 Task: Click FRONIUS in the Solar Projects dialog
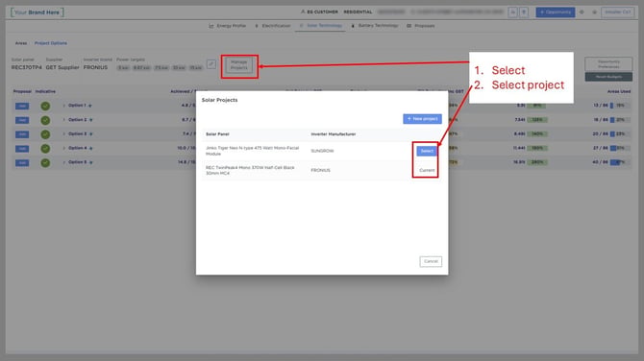[320, 170]
